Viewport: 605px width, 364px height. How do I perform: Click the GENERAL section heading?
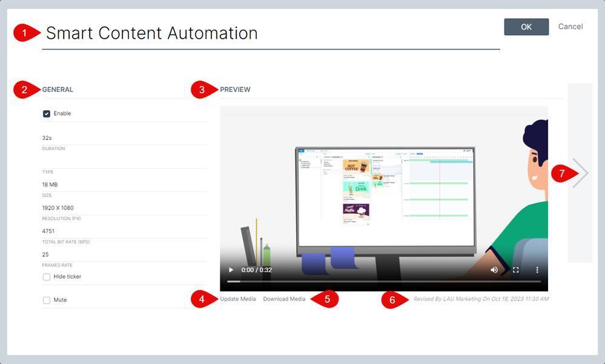[x=58, y=90]
